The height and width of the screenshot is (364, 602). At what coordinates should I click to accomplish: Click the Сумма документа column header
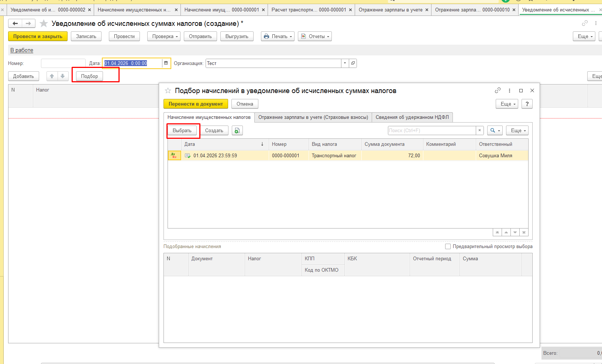pos(392,144)
